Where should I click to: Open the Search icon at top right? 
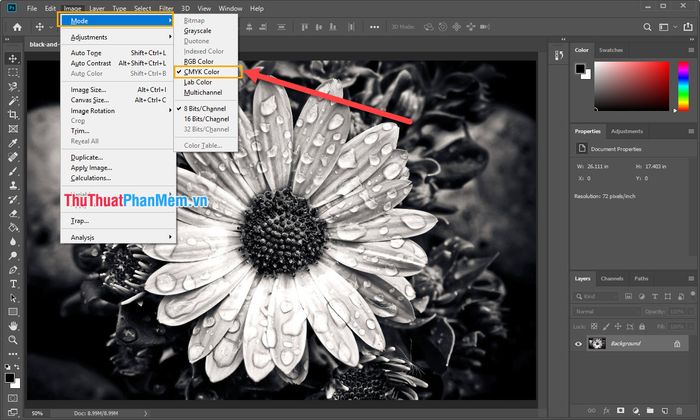(647, 27)
